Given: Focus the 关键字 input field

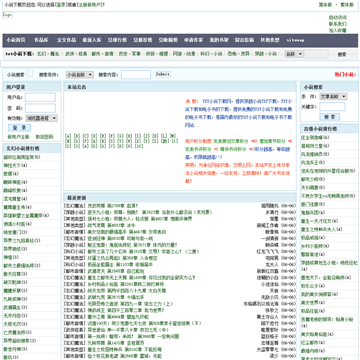Looking at the screenshot, I should coord(332,107).
